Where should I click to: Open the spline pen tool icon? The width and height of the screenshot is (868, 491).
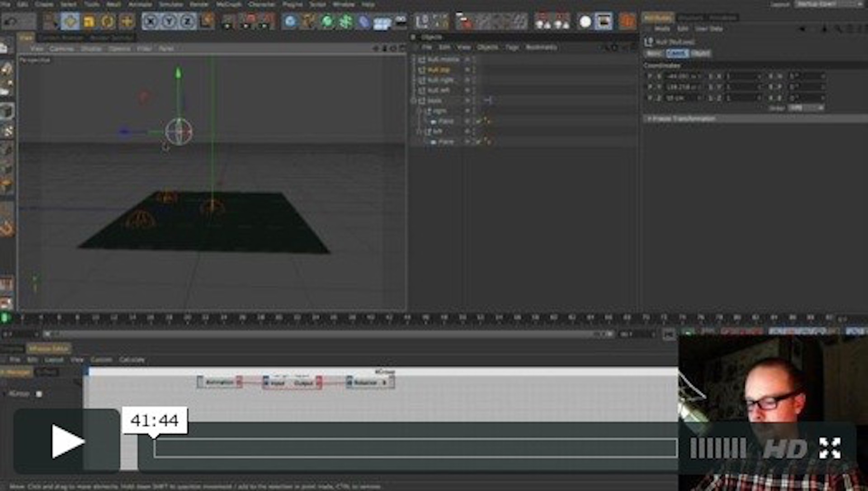[x=309, y=21]
